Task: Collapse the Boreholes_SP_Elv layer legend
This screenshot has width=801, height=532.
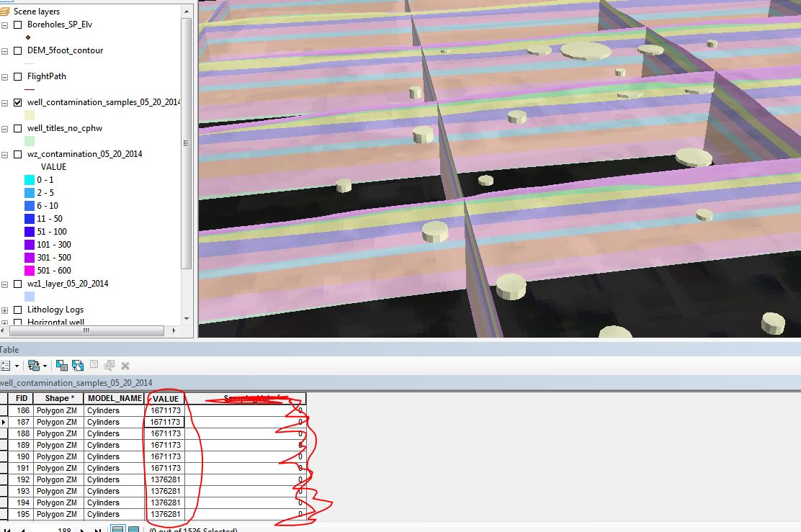Action: tap(4, 25)
